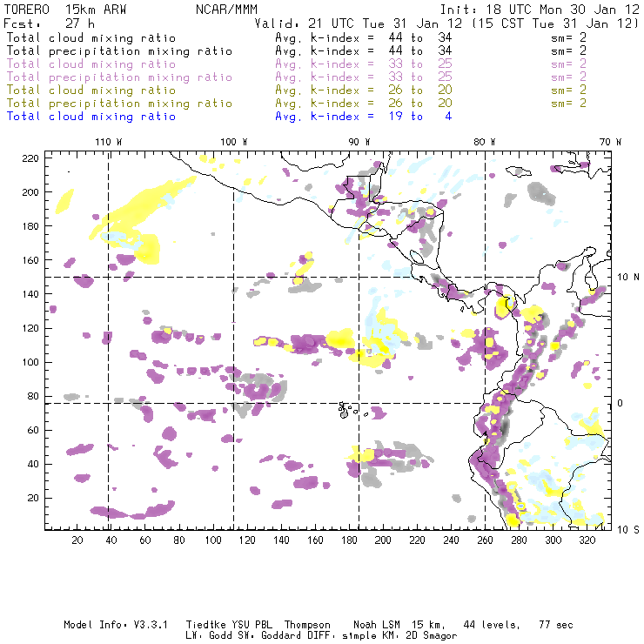Image resolution: width=644 pixels, height=644 pixels.
Task: Select the 'LW: Godd' footer text
Action: [209, 635]
